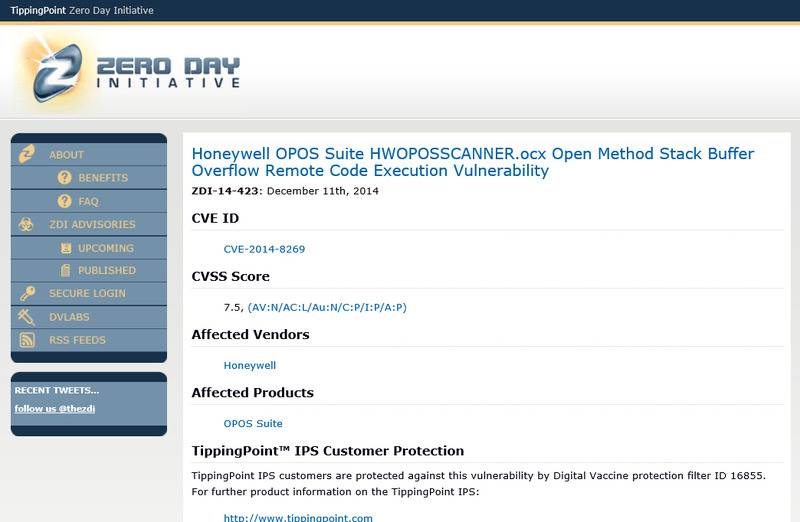Open the ZDI ADVISORIES menu label
The height and width of the screenshot is (522, 800).
coord(92,225)
